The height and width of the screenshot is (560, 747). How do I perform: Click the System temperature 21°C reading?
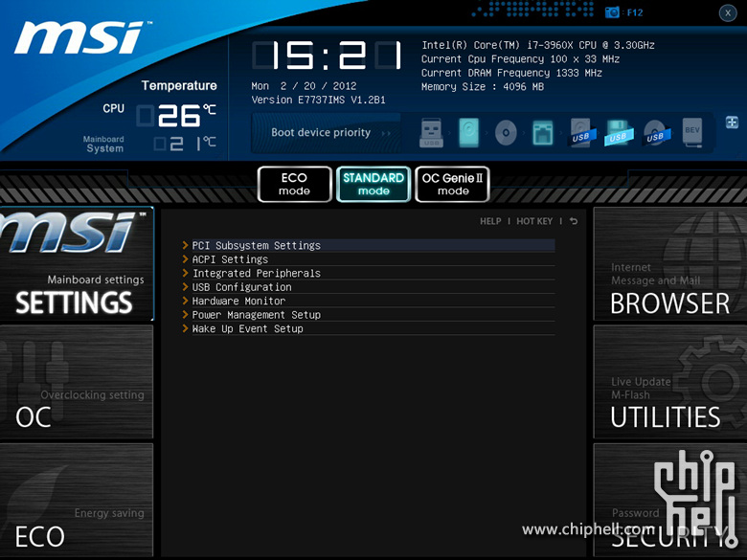(x=185, y=144)
